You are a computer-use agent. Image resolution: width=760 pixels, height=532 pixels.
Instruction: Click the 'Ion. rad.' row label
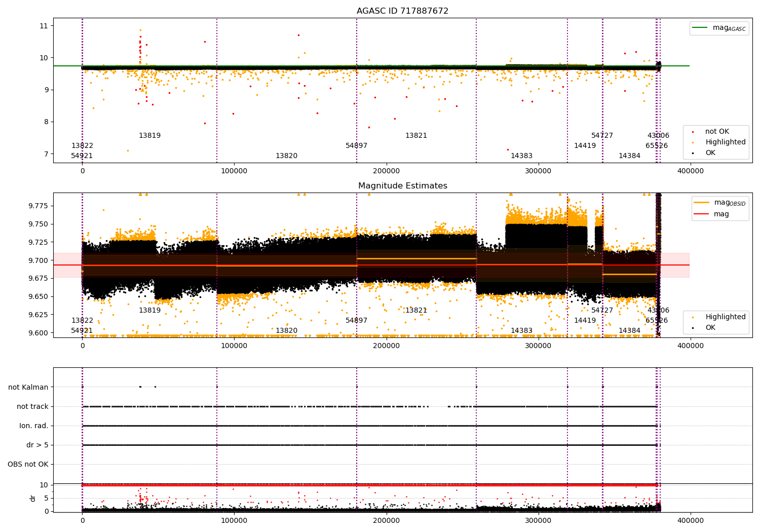[34, 426]
